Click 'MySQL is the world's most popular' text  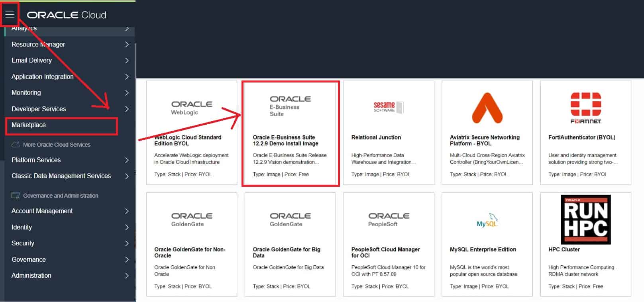click(483, 271)
